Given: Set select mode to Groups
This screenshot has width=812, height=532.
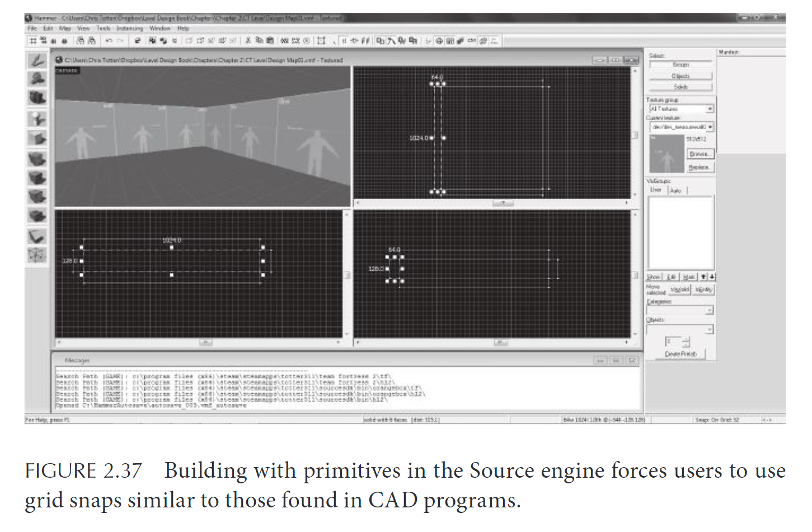Looking at the screenshot, I should [x=680, y=65].
